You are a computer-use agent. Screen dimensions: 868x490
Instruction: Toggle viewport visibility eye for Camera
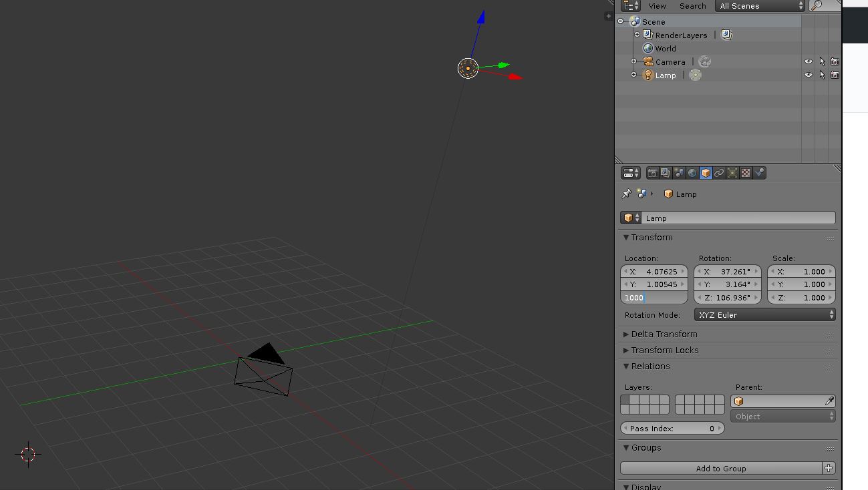(x=809, y=61)
